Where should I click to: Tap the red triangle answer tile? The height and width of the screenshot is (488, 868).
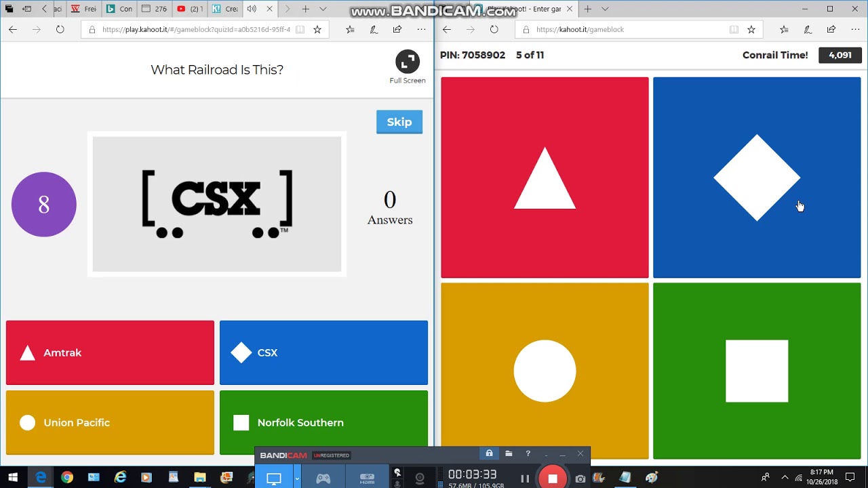tap(545, 178)
